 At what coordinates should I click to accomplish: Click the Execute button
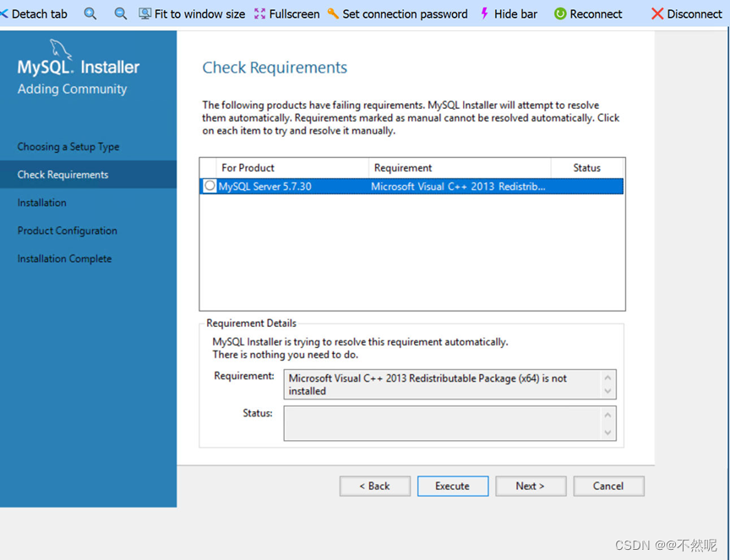coord(453,486)
